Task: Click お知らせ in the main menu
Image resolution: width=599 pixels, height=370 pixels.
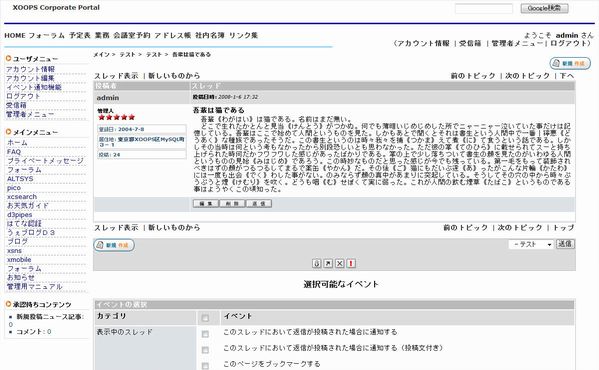Action: click(21, 278)
